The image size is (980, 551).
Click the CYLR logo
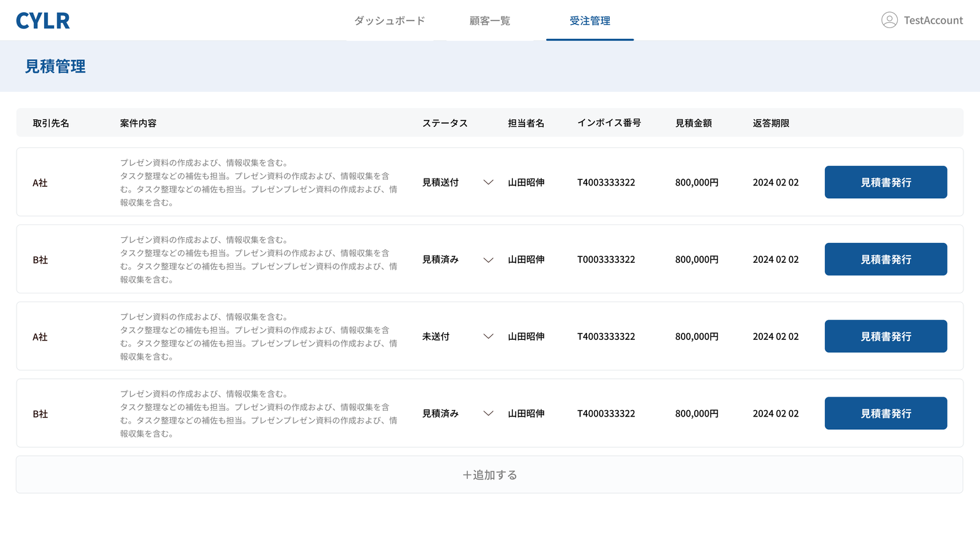pyautogui.click(x=43, y=20)
